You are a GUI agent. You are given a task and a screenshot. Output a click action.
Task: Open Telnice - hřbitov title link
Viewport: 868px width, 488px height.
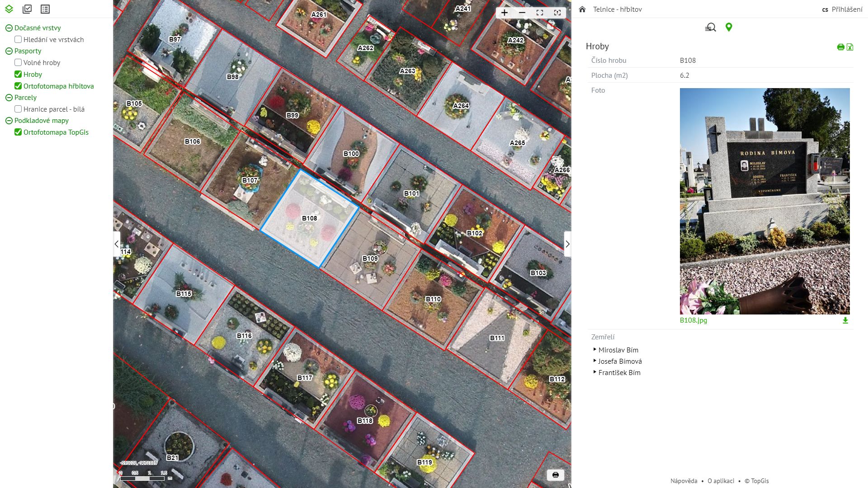(x=618, y=9)
